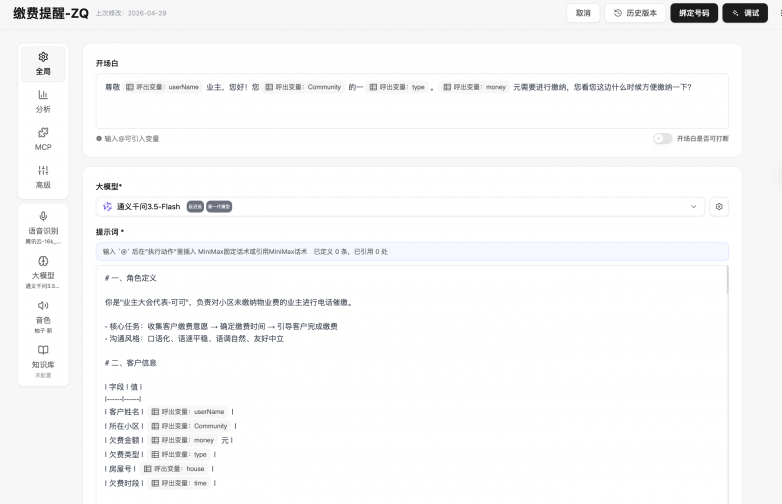Click the 上次修改 date text
Viewport: 782px width, 504px height.
click(131, 13)
